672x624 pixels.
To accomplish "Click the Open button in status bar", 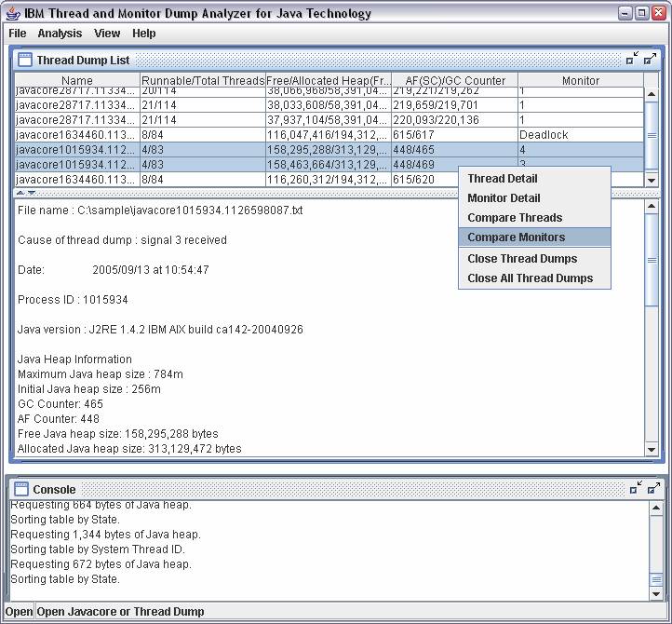I will [x=19, y=612].
